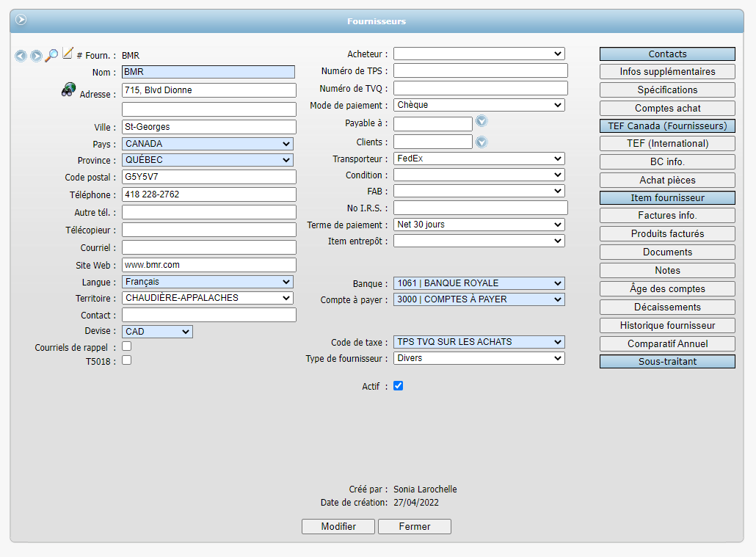
Task: Go to the previous supplier record arrow
Action: coord(21,56)
